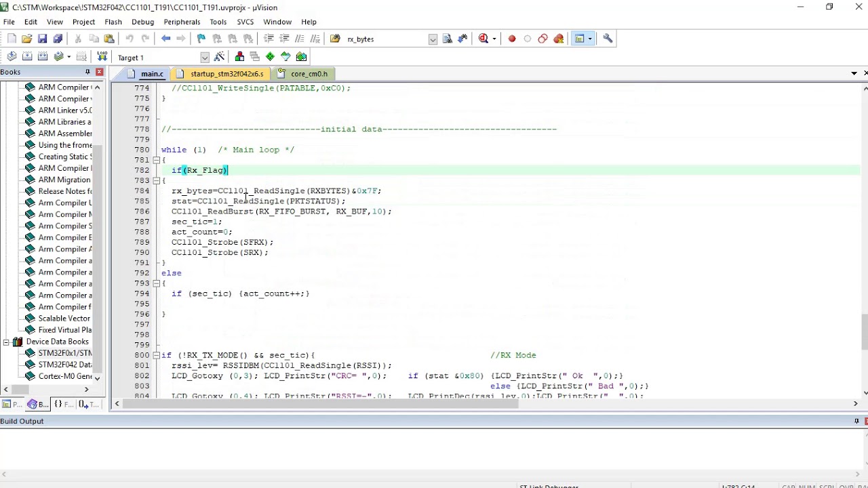Screen dimensions: 868x488
Task: Toggle the Project window view button
Action: point(580,39)
